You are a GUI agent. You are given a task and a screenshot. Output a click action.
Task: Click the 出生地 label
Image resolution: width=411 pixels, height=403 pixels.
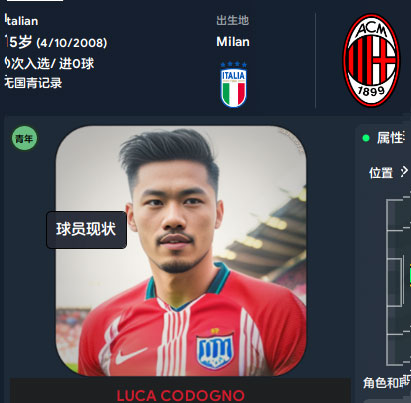point(233,20)
